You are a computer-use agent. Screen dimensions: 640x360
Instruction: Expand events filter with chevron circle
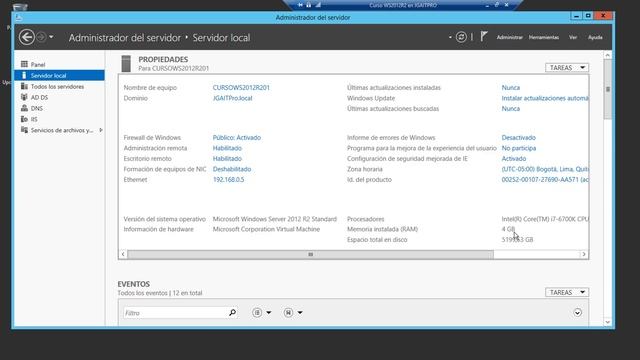tap(577, 313)
